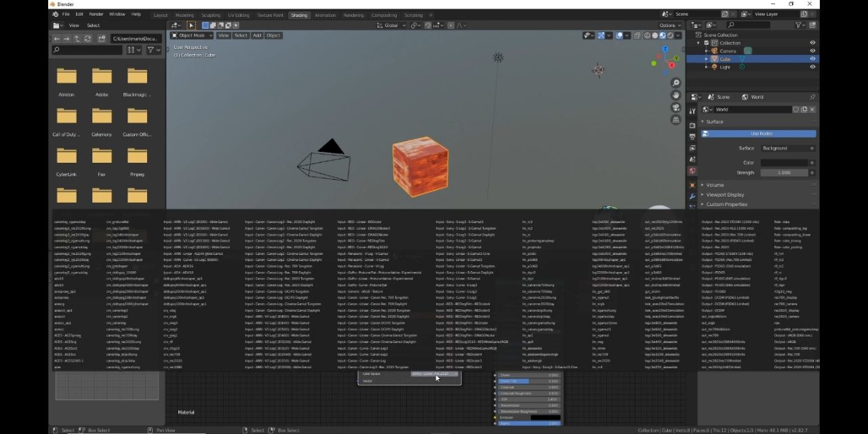Screen dimensions: 868x434
Task: Open the Modifiers wrench tab icon
Action: 692,196
